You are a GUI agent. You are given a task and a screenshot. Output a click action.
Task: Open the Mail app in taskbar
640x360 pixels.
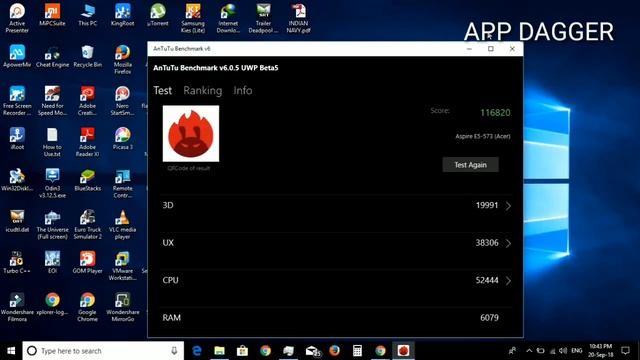tap(312, 351)
